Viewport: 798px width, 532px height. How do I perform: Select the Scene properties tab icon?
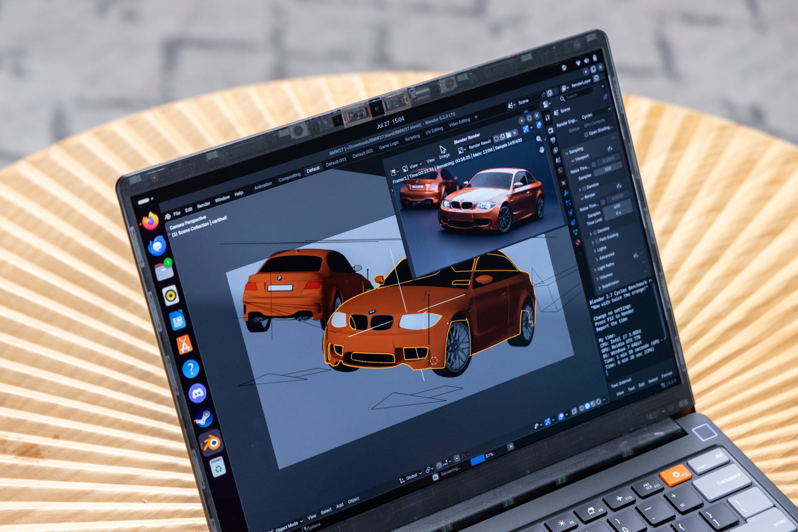559,160
